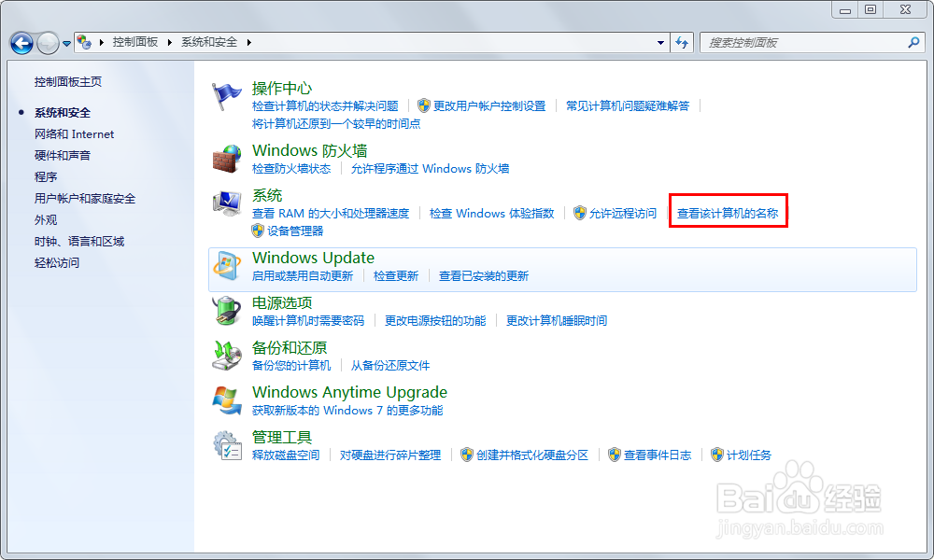
Task: Open 从备份还原文件
Action: pyautogui.click(x=390, y=365)
